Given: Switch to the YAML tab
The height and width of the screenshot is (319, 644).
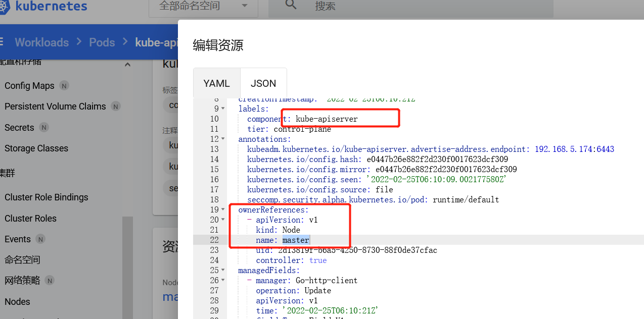Looking at the screenshot, I should [x=216, y=83].
